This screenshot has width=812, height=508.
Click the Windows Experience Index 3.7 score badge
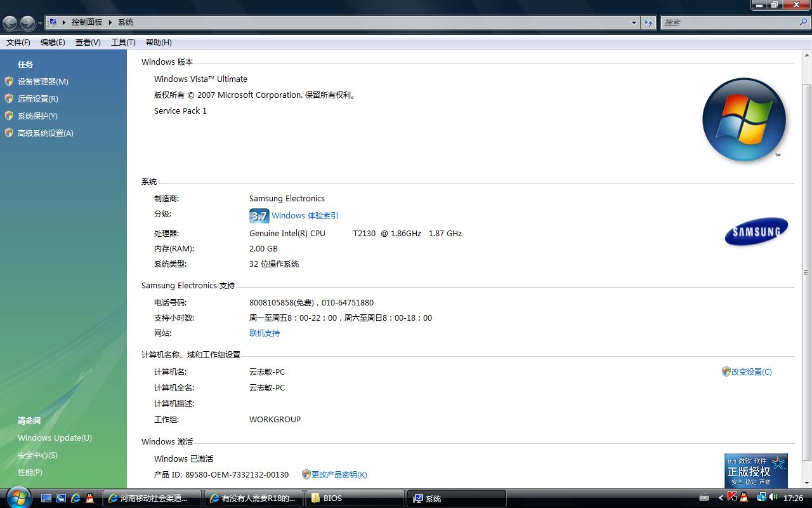click(259, 216)
